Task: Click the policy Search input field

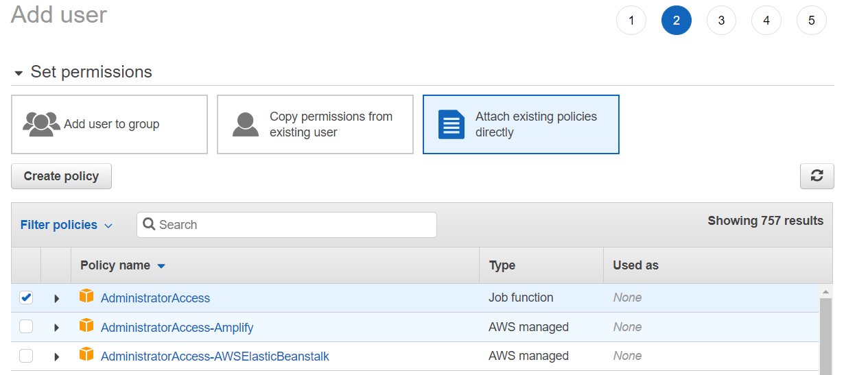Action: [295, 225]
